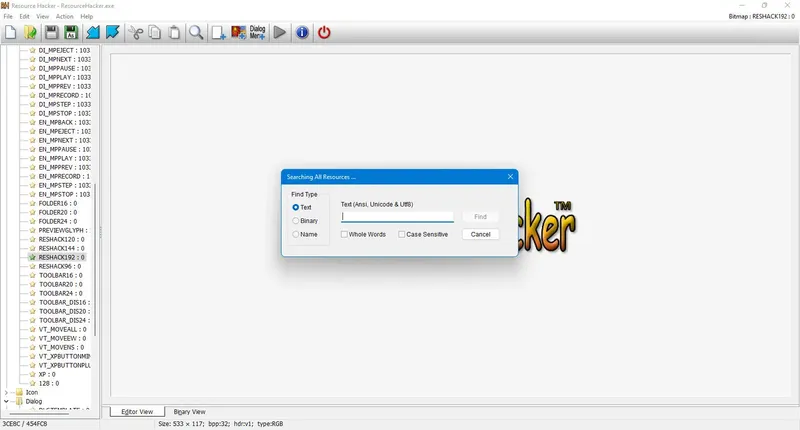800x430 pixels.
Task: Expand the Icon tree node
Action: coord(6,393)
